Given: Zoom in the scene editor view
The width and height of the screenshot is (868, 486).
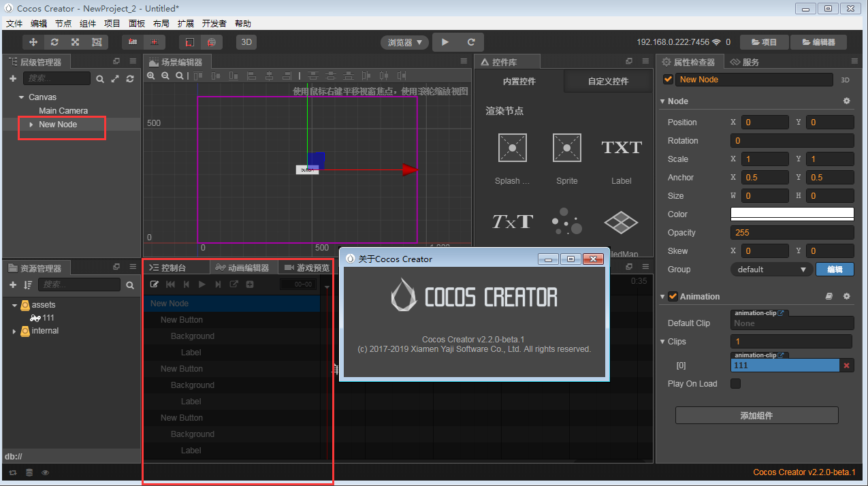Looking at the screenshot, I should tap(151, 76).
